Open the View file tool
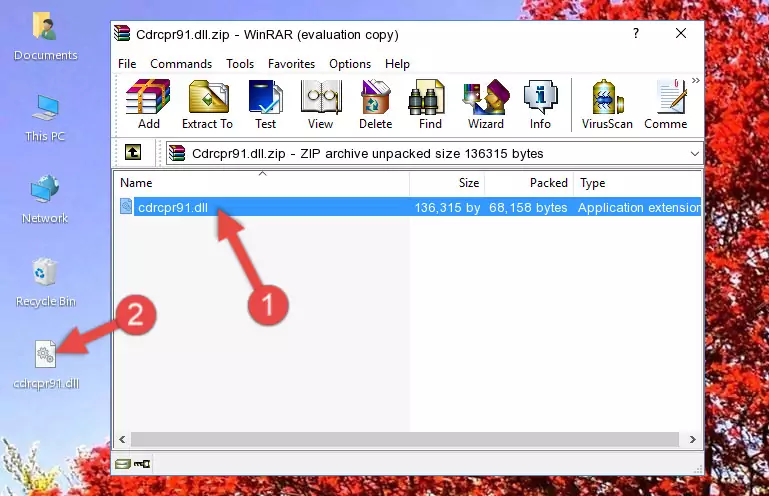Screen dimensions: 769x496 click(x=321, y=104)
